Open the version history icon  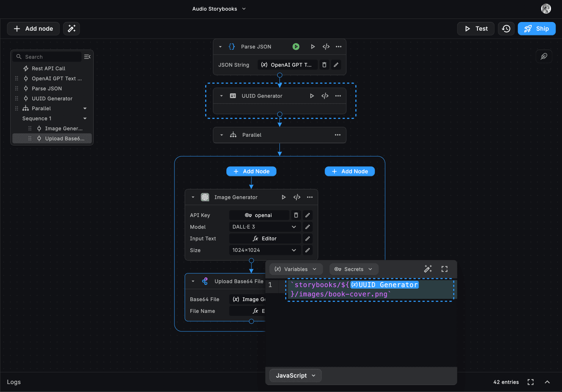506,29
